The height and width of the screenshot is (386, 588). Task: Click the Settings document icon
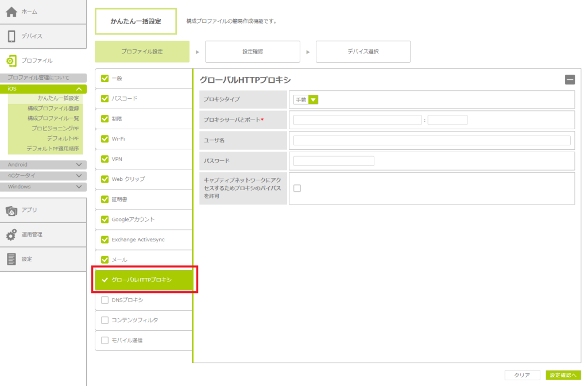[11, 259]
